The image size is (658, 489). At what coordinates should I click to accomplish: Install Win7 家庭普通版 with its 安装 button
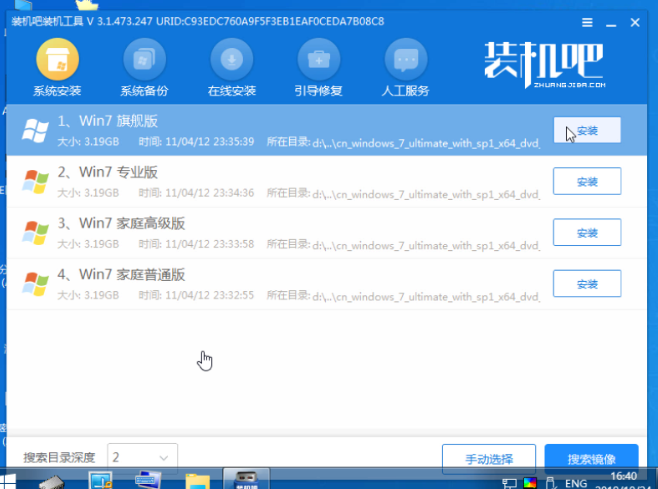click(587, 284)
